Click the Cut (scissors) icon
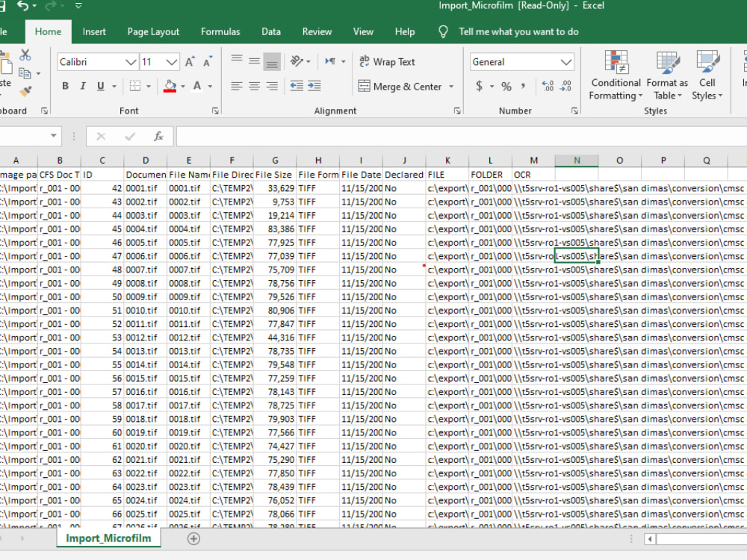 pos(25,55)
